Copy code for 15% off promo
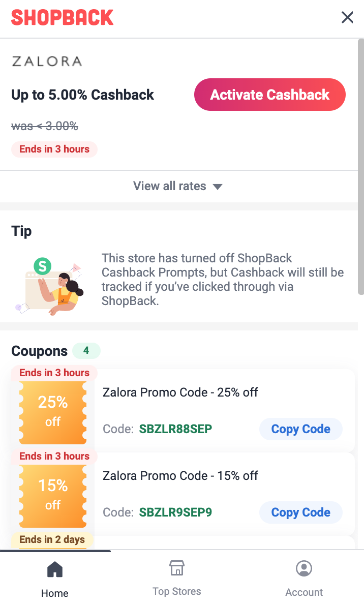This screenshot has width=364, height=606. pos(300,512)
